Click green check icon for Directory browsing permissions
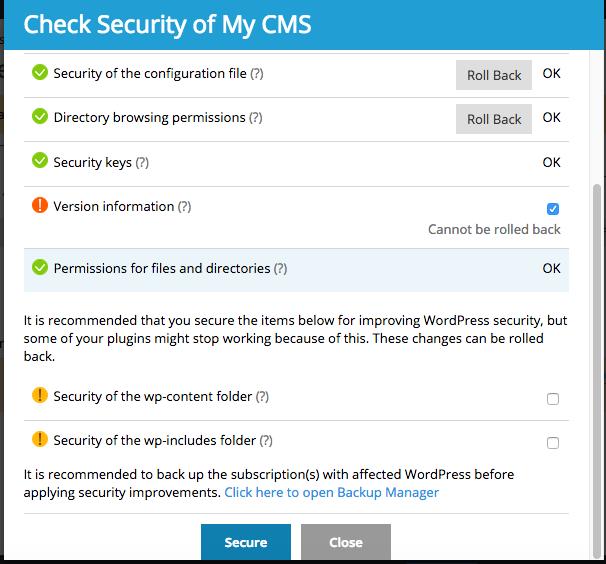This screenshot has width=606, height=564. [40, 117]
